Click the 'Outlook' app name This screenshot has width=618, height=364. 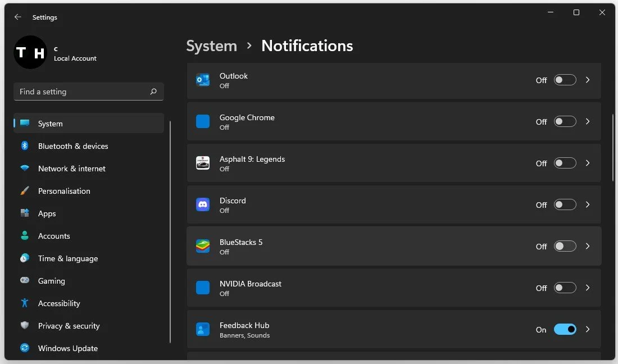click(233, 76)
